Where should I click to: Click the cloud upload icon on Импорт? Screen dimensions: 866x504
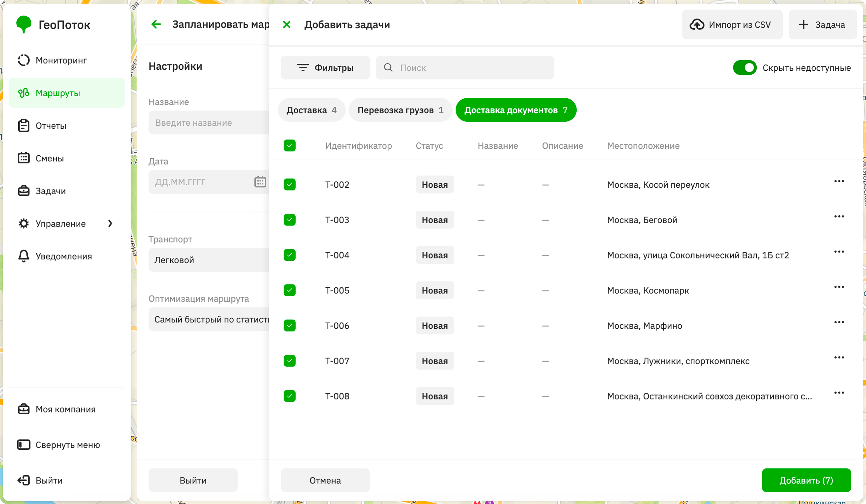coord(697,25)
